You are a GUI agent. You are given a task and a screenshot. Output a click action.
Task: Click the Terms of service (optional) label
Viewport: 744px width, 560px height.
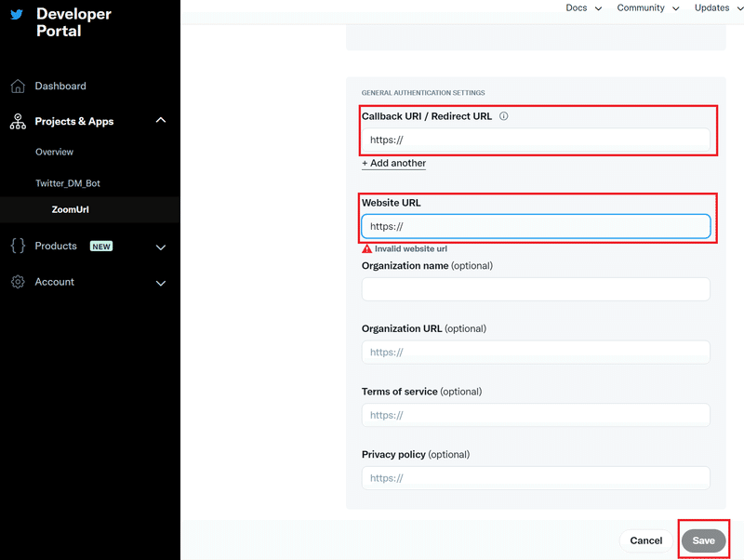click(421, 392)
